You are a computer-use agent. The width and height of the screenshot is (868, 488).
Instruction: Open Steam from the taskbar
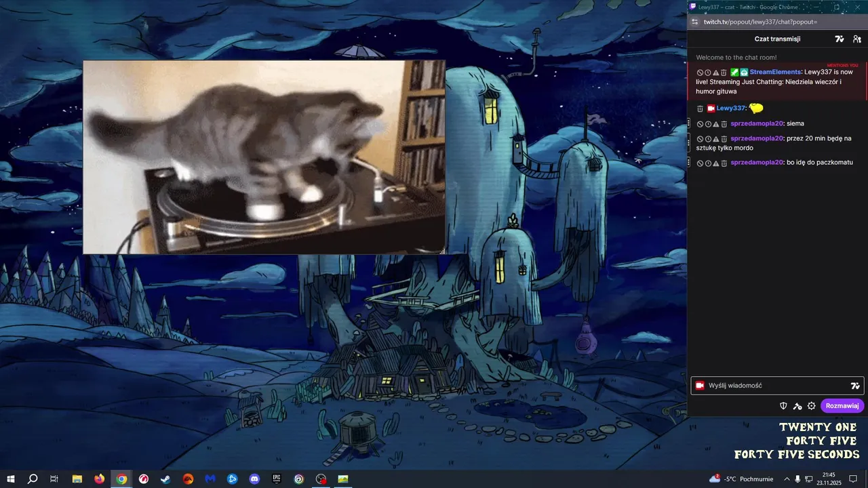[x=165, y=479]
